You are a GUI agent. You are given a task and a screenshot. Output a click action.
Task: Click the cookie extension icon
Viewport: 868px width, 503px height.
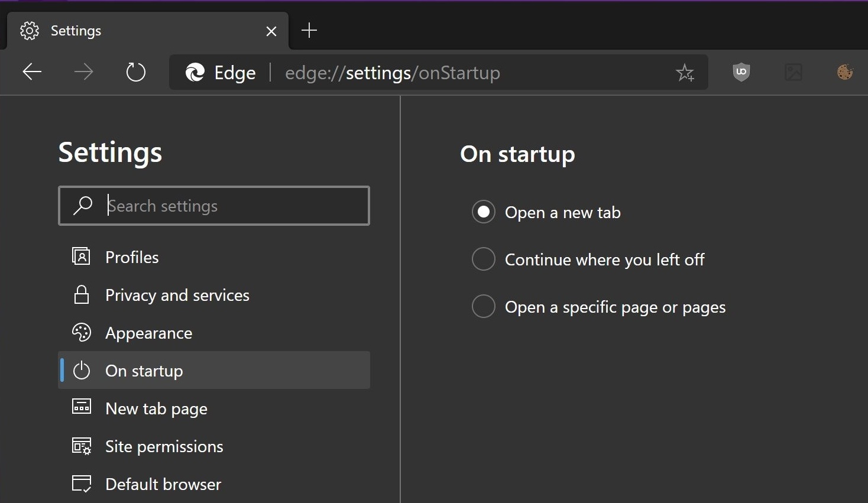pos(845,72)
